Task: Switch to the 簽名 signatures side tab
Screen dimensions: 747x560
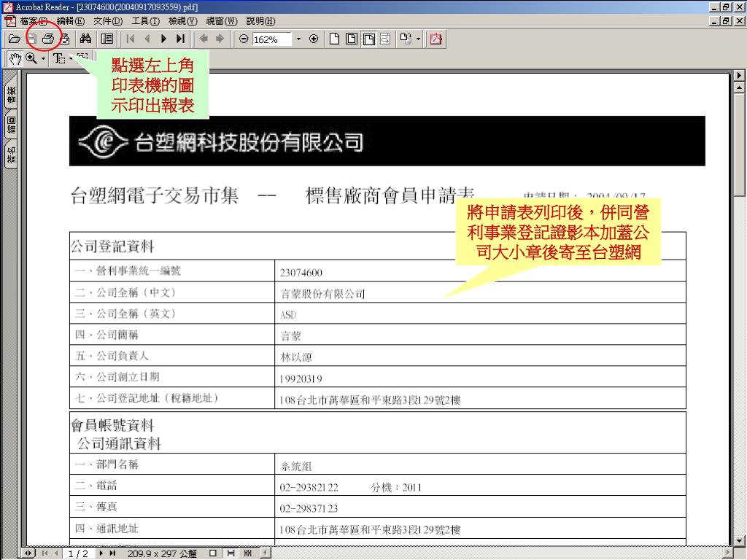Action: tap(11, 155)
